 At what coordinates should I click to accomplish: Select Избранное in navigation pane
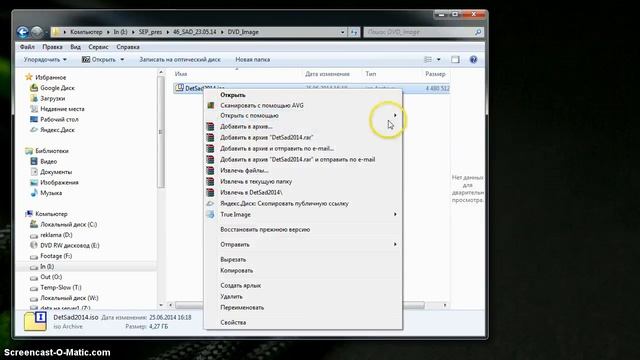click(x=51, y=77)
